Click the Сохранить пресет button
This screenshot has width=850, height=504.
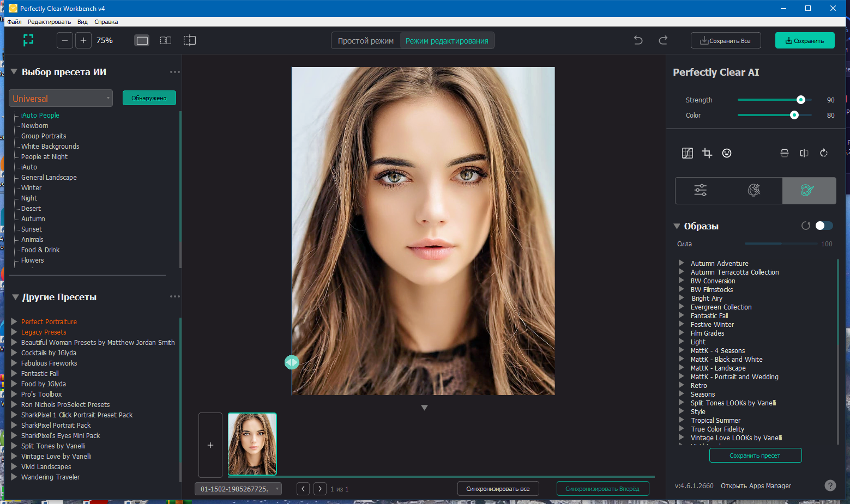[x=755, y=456]
